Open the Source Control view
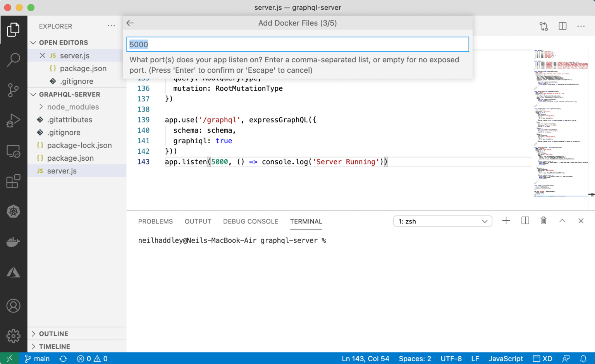Screen dimensions: 595x364 (14, 90)
